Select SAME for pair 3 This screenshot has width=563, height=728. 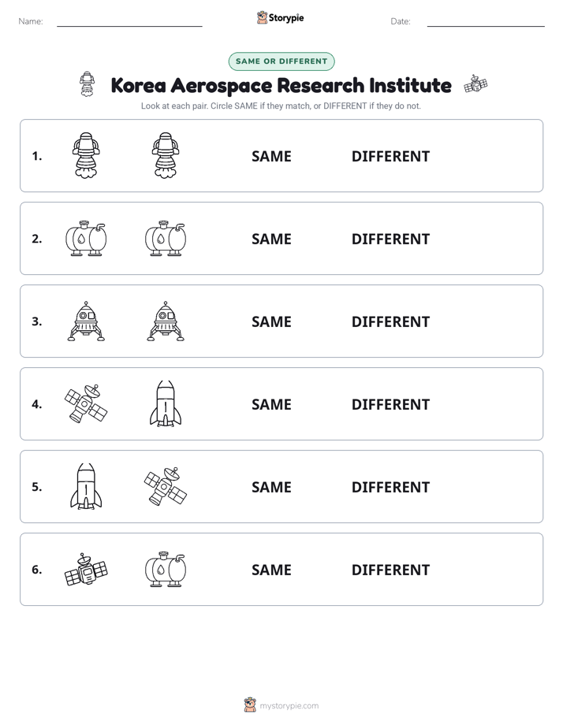tap(271, 321)
